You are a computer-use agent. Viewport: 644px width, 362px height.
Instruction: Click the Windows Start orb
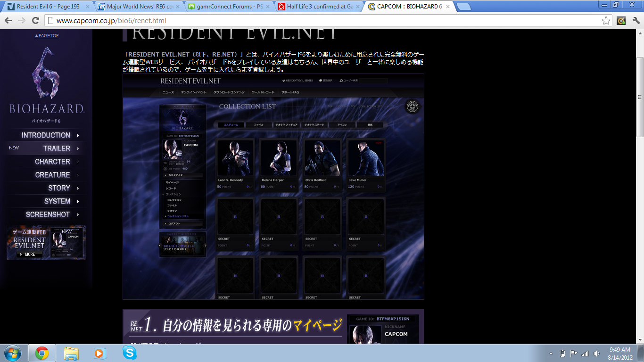pyautogui.click(x=12, y=353)
